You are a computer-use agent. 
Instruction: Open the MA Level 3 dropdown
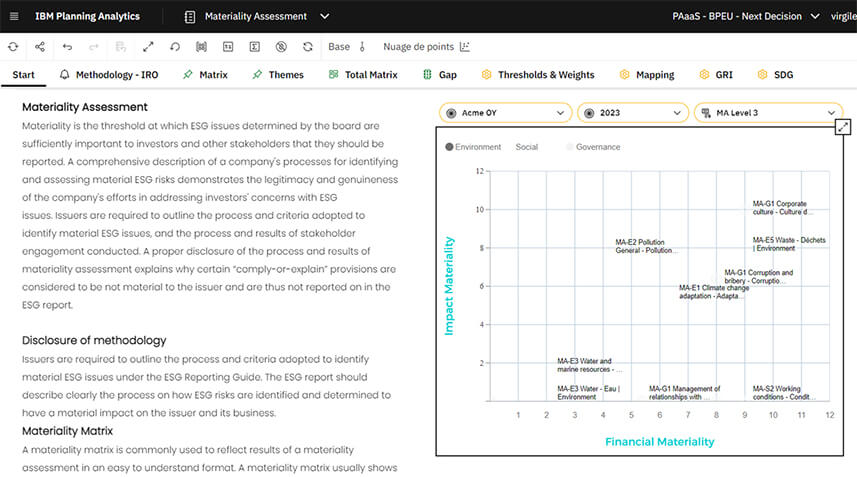point(768,113)
